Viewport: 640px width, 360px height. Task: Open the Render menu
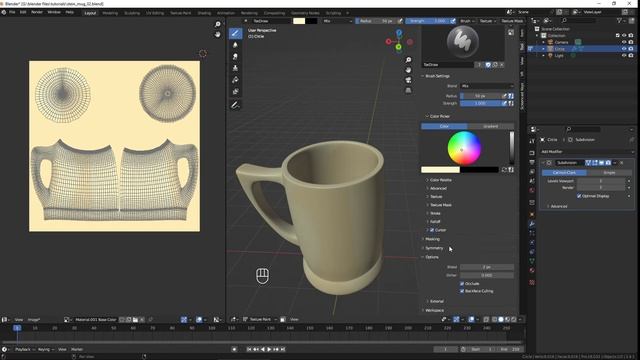(37, 12)
